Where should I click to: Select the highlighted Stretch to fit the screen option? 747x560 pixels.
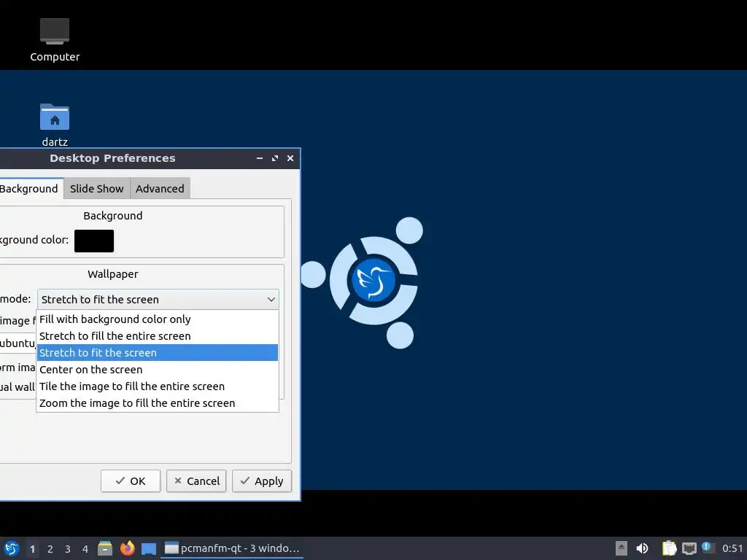158,352
